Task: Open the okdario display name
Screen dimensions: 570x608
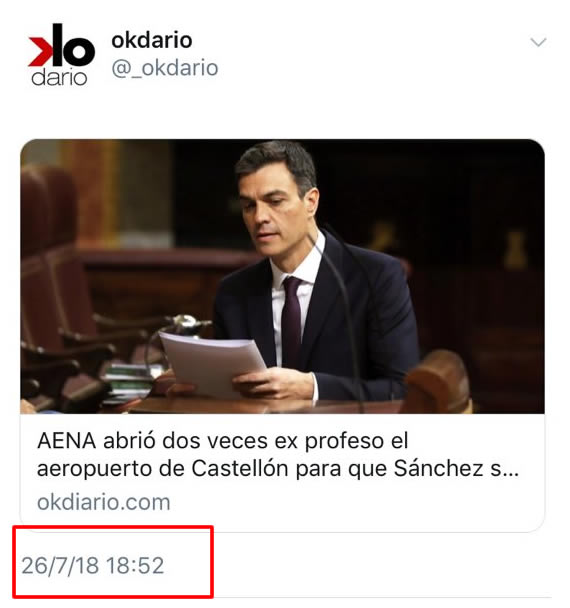Action: [x=152, y=40]
